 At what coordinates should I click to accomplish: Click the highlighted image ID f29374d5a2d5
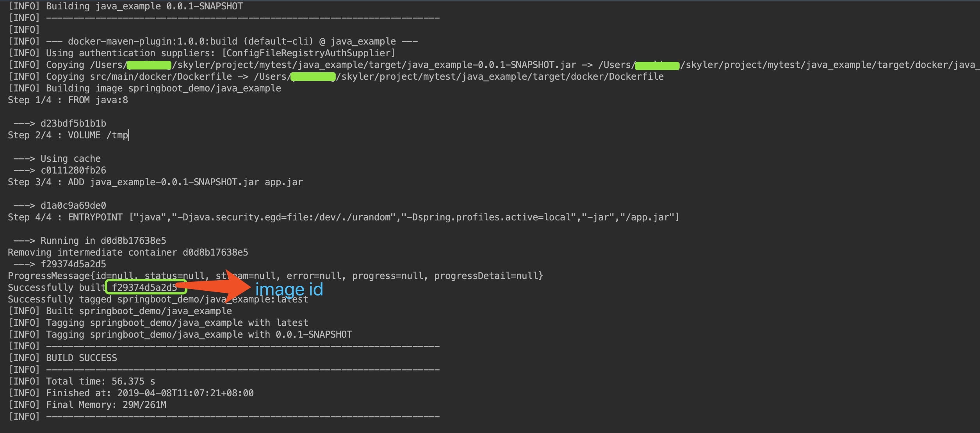(x=144, y=288)
